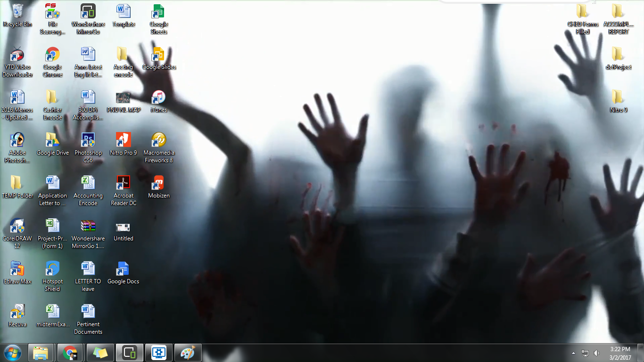Screen dimensions: 644x362
Task: Click the volume speaker tray icon
Action: pyautogui.click(x=597, y=353)
